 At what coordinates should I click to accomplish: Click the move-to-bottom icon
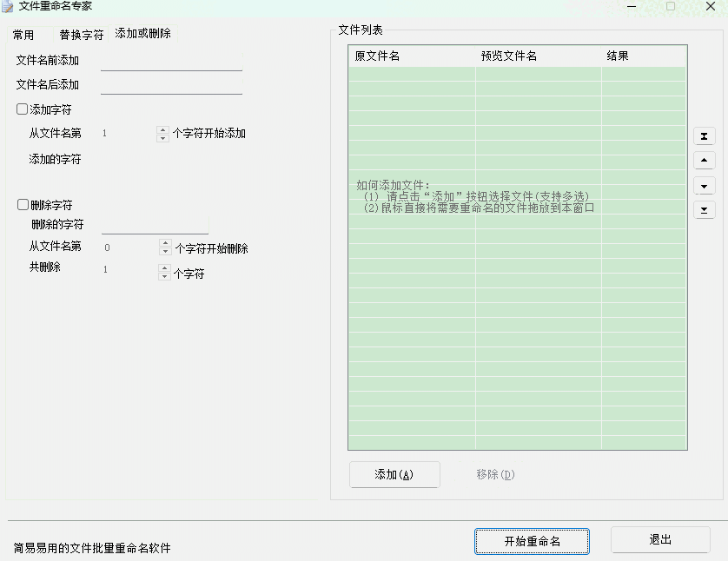click(x=704, y=209)
